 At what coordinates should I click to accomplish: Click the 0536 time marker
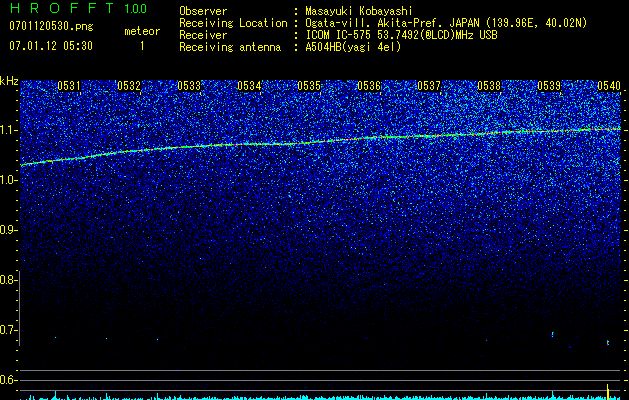pyautogui.click(x=369, y=85)
